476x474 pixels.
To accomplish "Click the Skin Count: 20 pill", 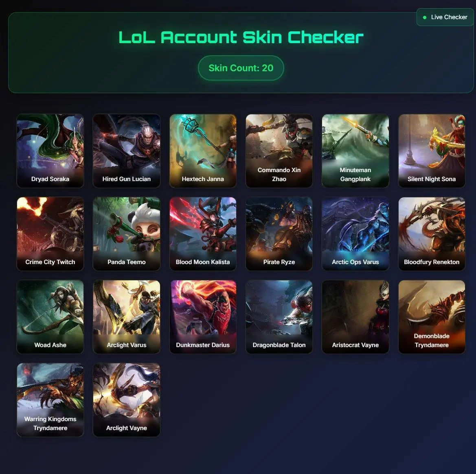I will pos(241,68).
